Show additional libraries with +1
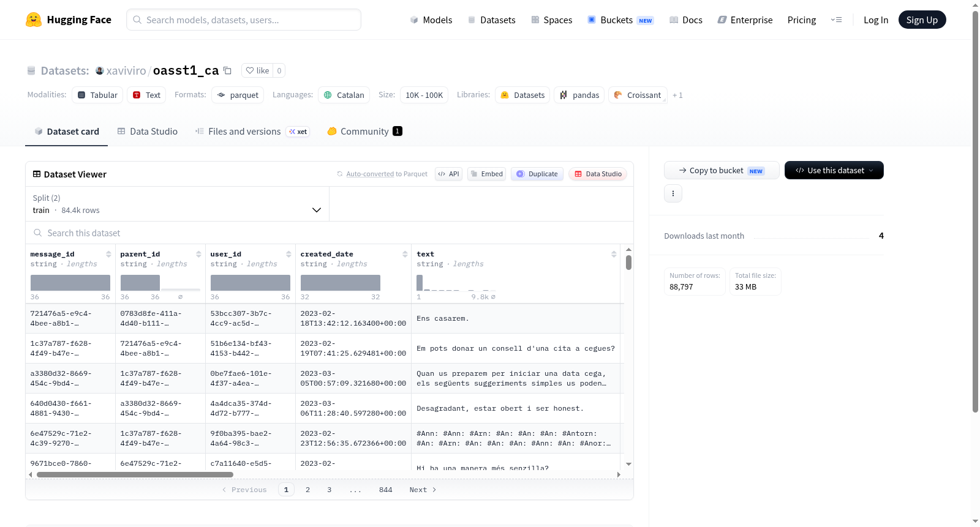 (677, 95)
